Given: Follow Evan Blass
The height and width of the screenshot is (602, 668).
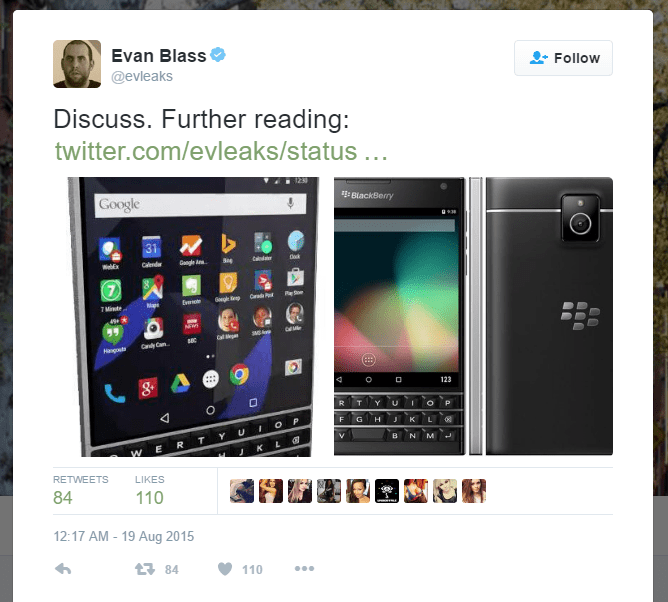Looking at the screenshot, I should pos(563,58).
